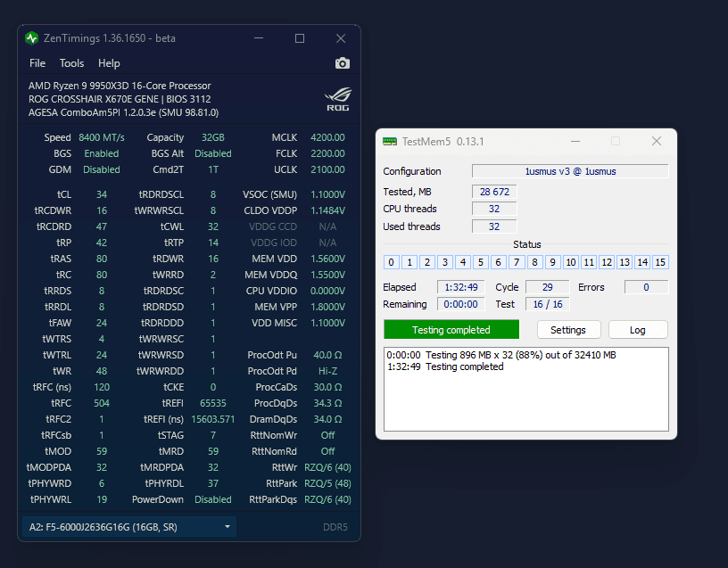Click the tREFI value 65535

(213, 403)
